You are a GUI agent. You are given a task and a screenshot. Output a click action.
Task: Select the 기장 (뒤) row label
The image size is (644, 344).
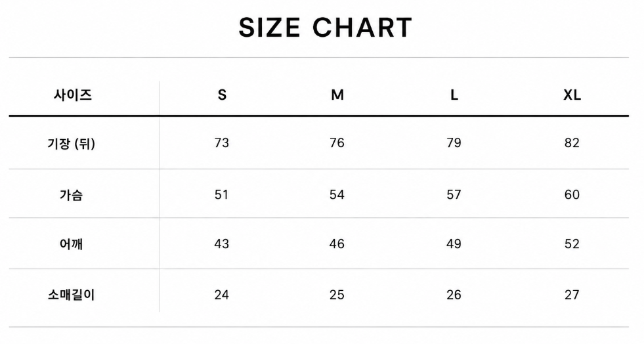click(72, 143)
